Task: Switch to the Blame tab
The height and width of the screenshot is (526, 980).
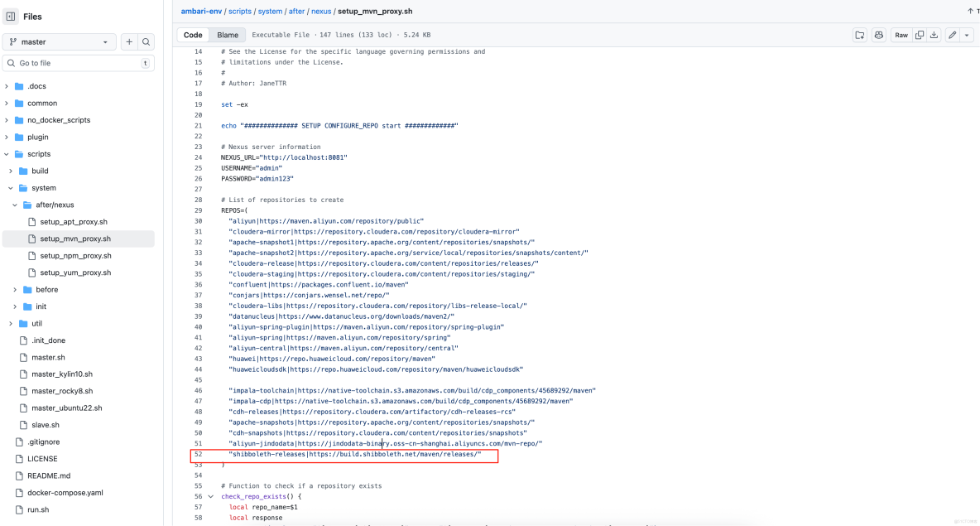Action: (227, 35)
